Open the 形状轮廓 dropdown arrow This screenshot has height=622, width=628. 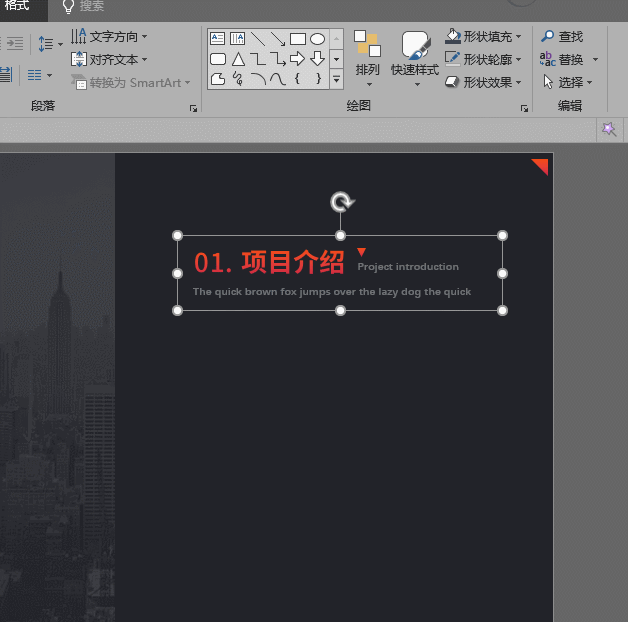[x=518, y=60]
